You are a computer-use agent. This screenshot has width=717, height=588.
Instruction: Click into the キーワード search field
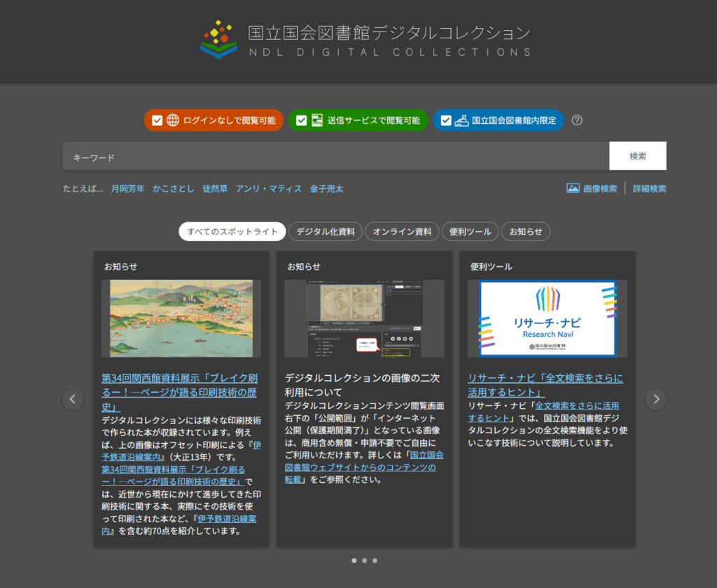[336, 157]
